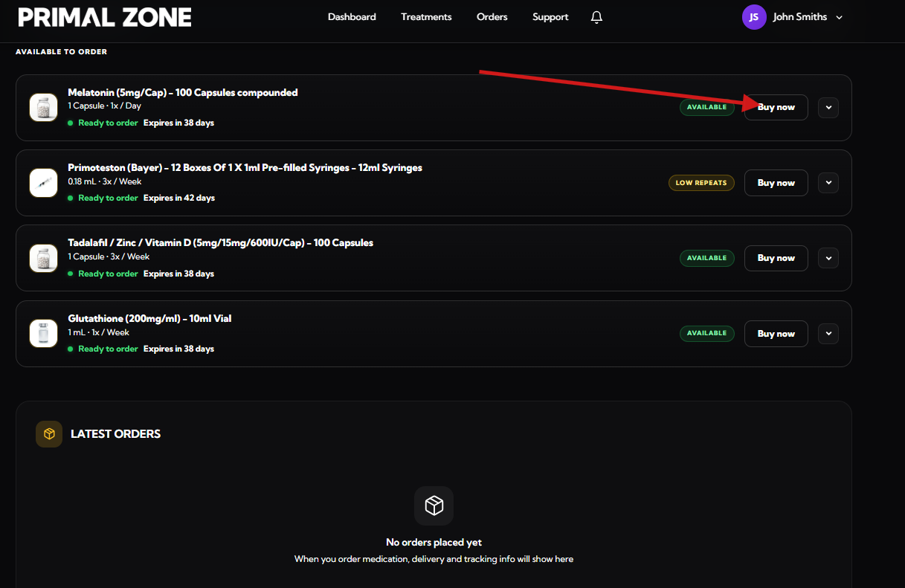Click the Primal Zone logo
This screenshot has height=588, width=905.
105,17
